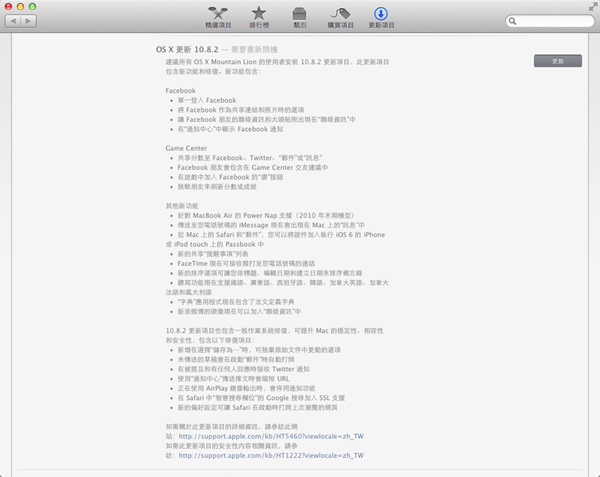The image size is (600, 477).
Task: Click the green zoom window button
Action: 33,7
